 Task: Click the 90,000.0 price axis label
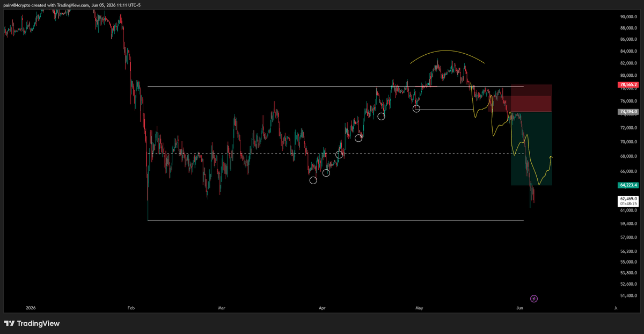629,17
